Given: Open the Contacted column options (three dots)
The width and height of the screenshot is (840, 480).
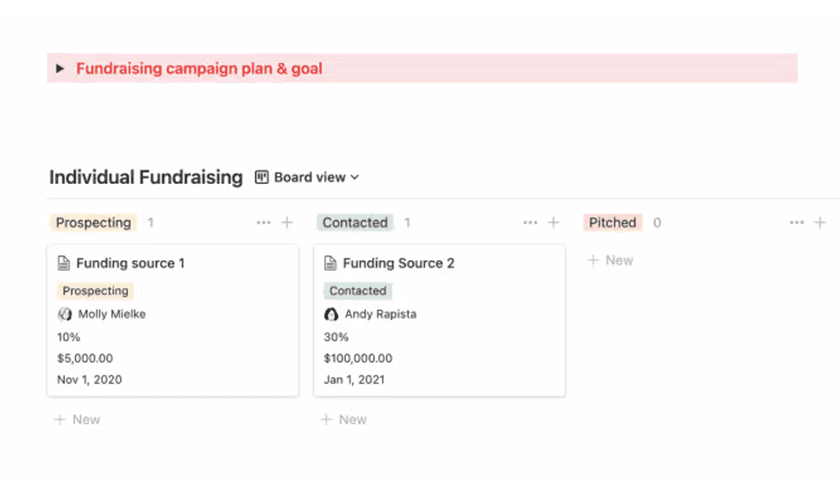Looking at the screenshot, I should pyautogui.click(x=530, y=223).
